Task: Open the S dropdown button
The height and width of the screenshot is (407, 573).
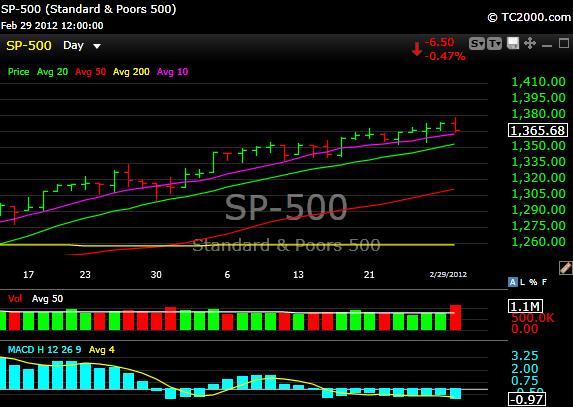Action: click(x=477, y=44)
